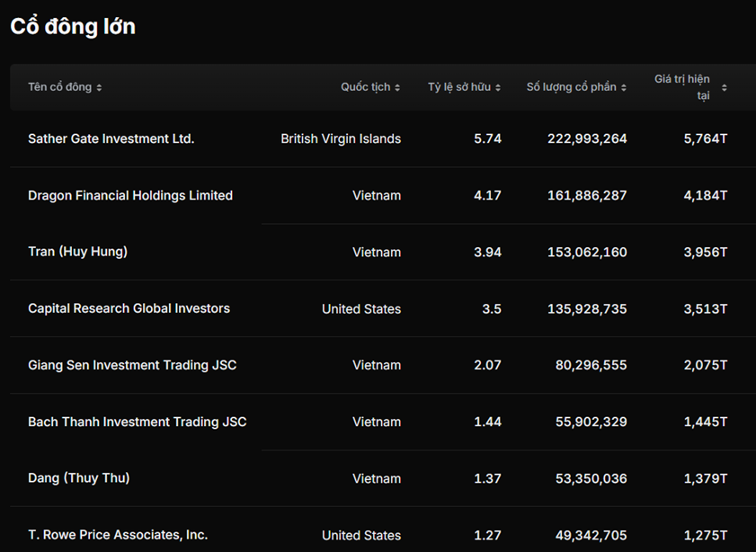Click current value 3,956T
This screenshot has width=756, height=552.
(x=706, y=252)
